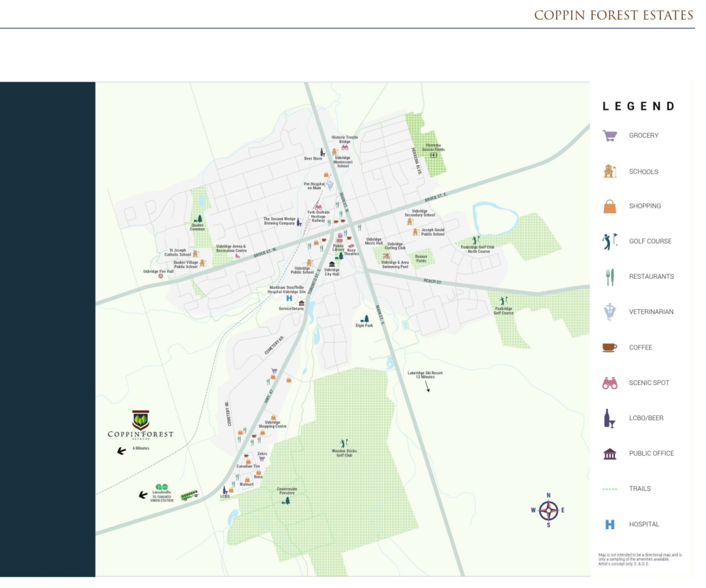Click the Countryside Preserve marker

click(x=287, y=500)
